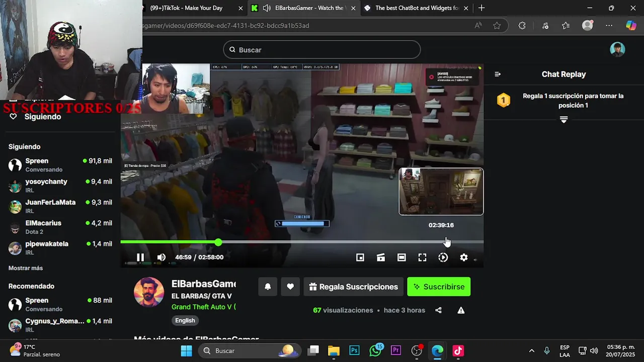The image size is (644, 362).
Task: Click the green seek bar playhead
Action: (218, 242)
